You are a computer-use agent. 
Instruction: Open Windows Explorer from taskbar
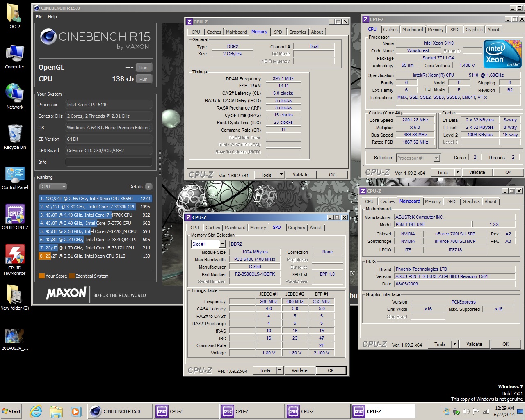click(56, 411)
